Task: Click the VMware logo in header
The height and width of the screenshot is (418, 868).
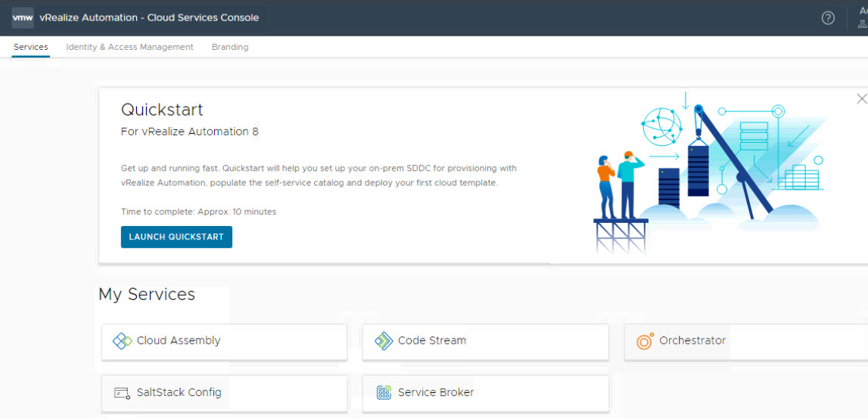Action: tap(23, 17)
